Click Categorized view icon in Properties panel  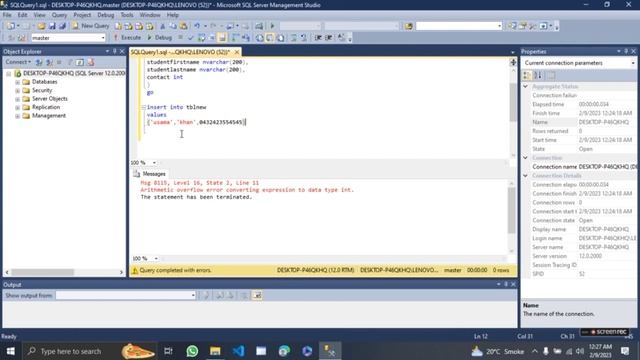click(x=527, y=76)
